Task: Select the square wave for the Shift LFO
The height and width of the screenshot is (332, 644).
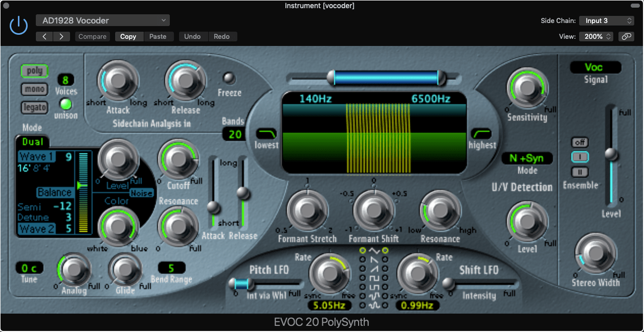Action: pos(385,277)
